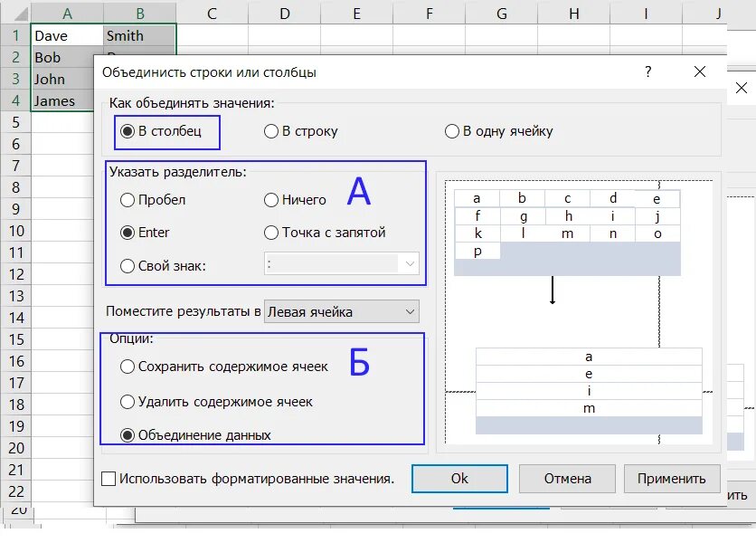This screenshot has height=543, width=756.
Task: Select column I header
Action: 646,14
